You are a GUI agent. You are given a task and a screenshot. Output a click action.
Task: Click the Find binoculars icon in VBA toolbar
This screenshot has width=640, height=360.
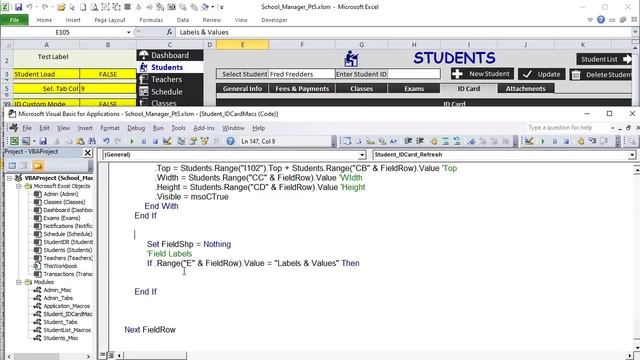pyautogui.click(x=92, y=141)
